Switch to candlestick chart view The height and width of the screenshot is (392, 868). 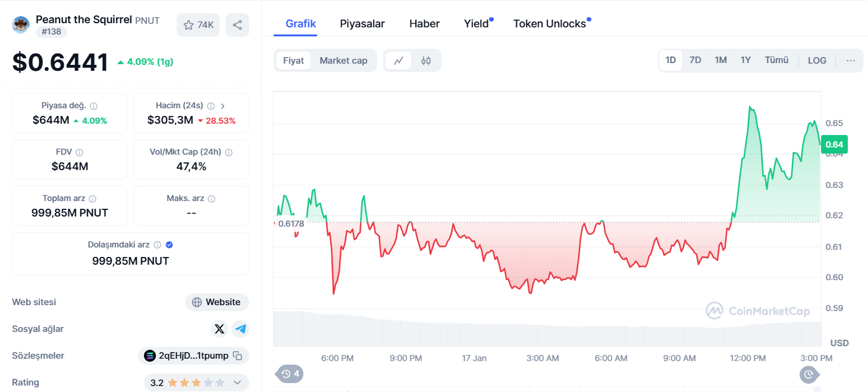[x=426, y=61]
